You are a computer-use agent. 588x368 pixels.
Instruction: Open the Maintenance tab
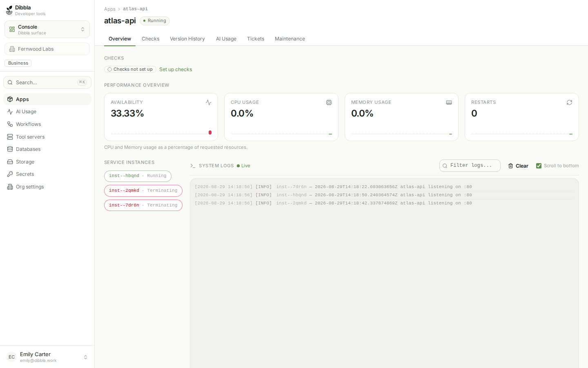[290, 39]
